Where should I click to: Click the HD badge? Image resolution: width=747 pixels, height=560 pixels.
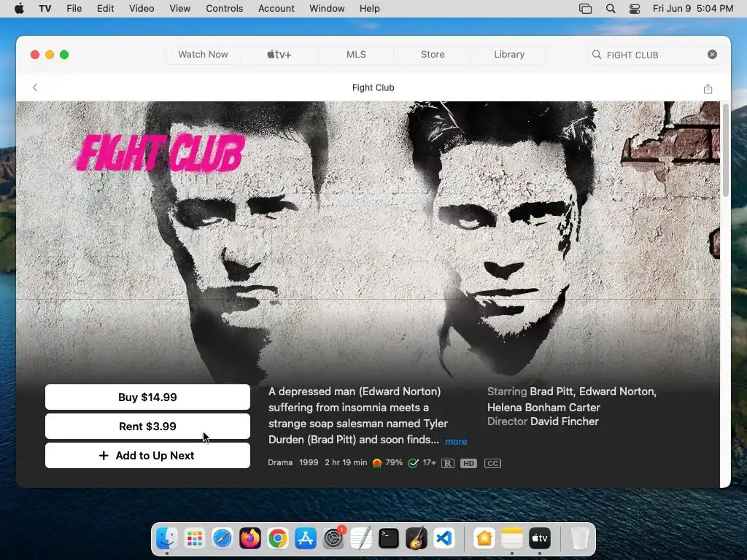click(x=468, y=463)
